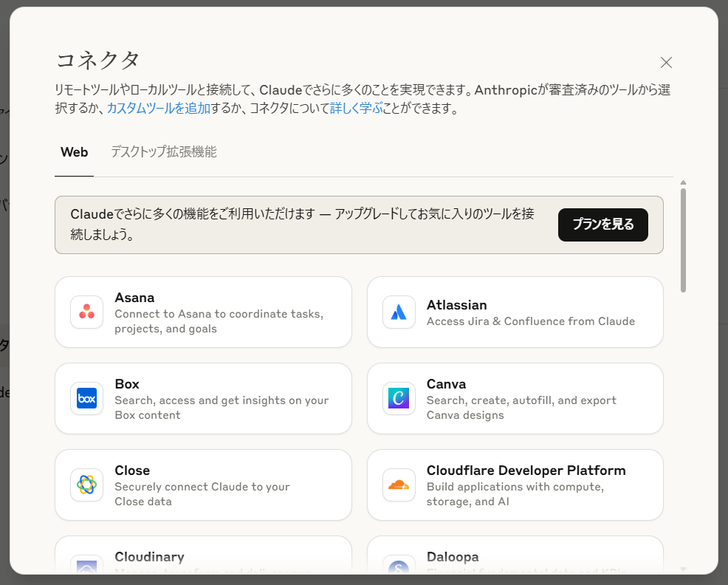Select the Box logo icon
This screenshot has height=585, width=728.
[x=86, y=398]
